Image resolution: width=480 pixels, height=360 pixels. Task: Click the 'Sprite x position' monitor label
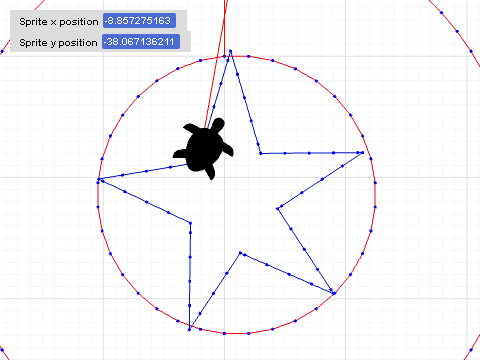[59, 22]
